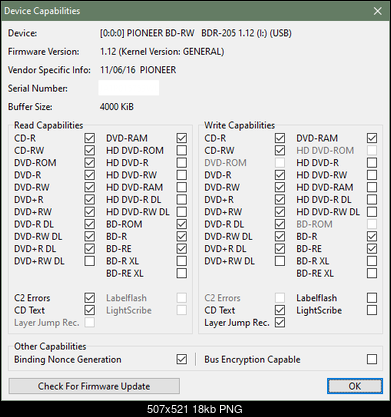This screenshot has height=417, width=391.
Task: Toggle the Write LightScribe checkbox
Action: (x=372, y=310)
